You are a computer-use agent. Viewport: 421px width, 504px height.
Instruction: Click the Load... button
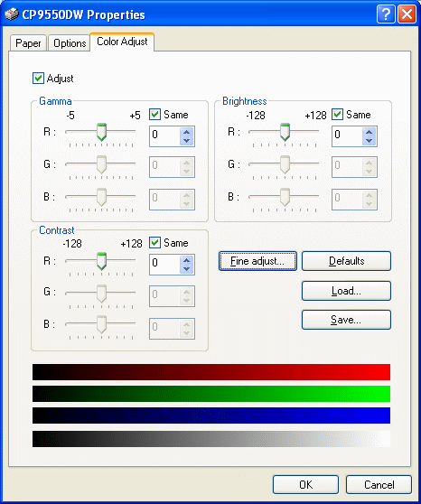click(x=346, y=291)
